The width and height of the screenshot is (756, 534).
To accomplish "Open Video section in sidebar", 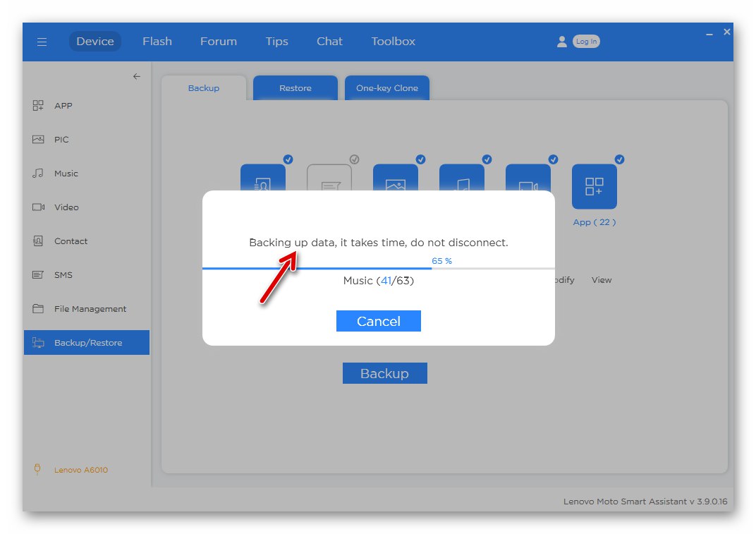I will tap(87, 207).
